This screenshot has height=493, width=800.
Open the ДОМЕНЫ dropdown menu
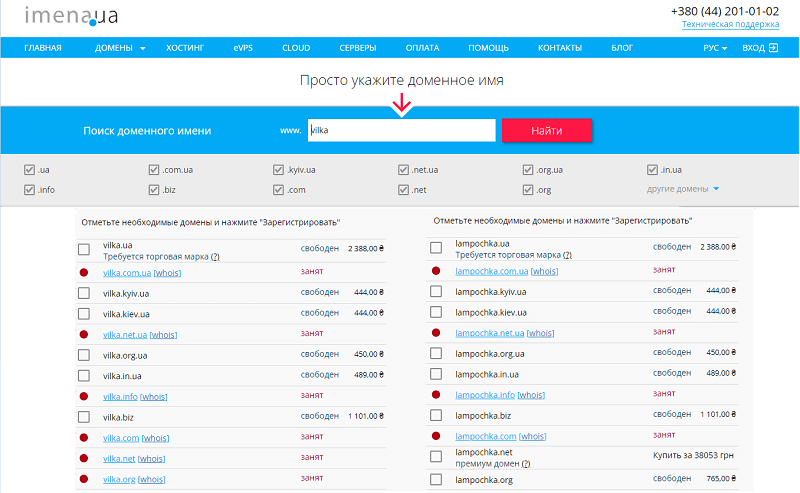(120, 48)
